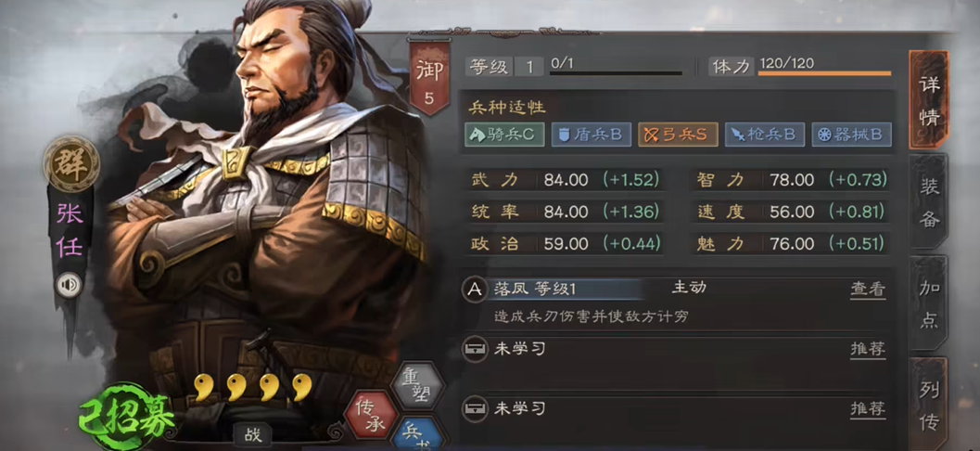Select the 骑兵C troop aptitude

click(x=504, y=135)
